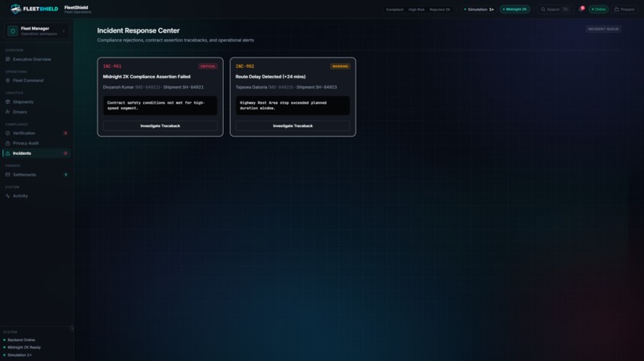Click the INC-902 incident ID

coord(244,66)
